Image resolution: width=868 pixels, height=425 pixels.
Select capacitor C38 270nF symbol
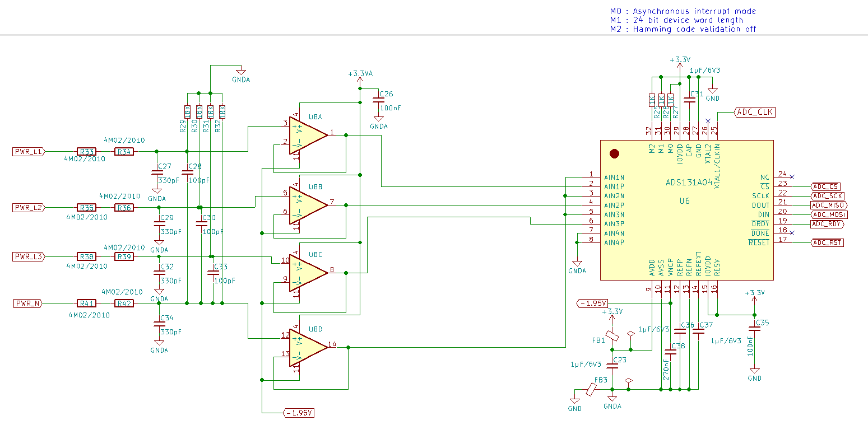[x=670, y=352]
